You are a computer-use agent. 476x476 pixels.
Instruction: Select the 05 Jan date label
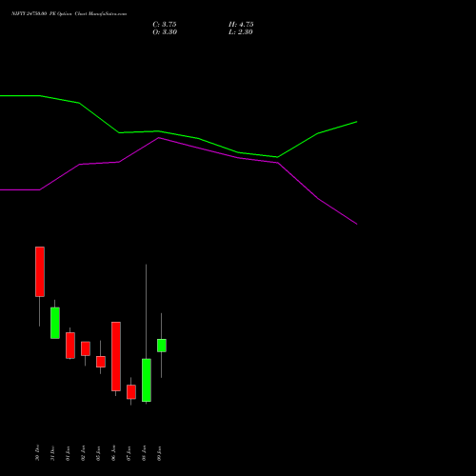pyautogui.click(x=98, y=453)
